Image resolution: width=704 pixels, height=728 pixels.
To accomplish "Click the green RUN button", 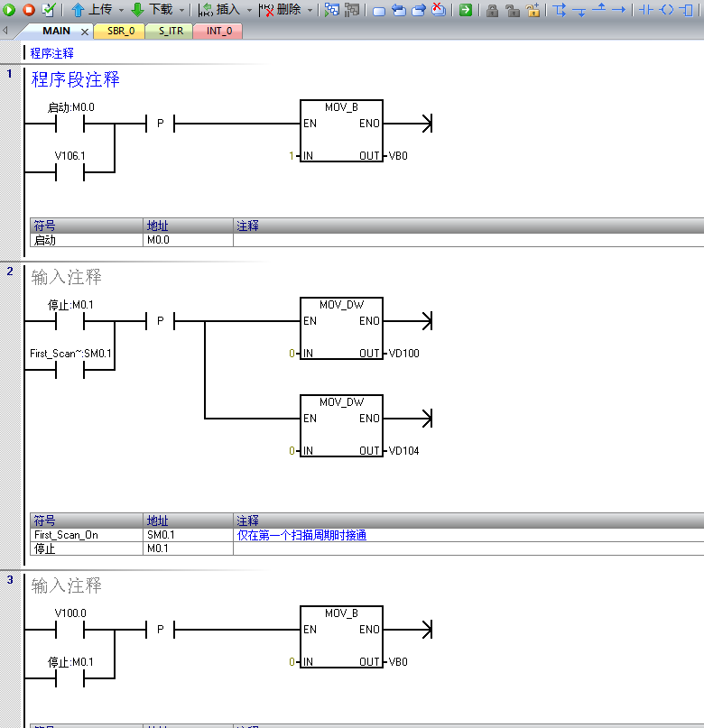I will click(x=9, y=10).
